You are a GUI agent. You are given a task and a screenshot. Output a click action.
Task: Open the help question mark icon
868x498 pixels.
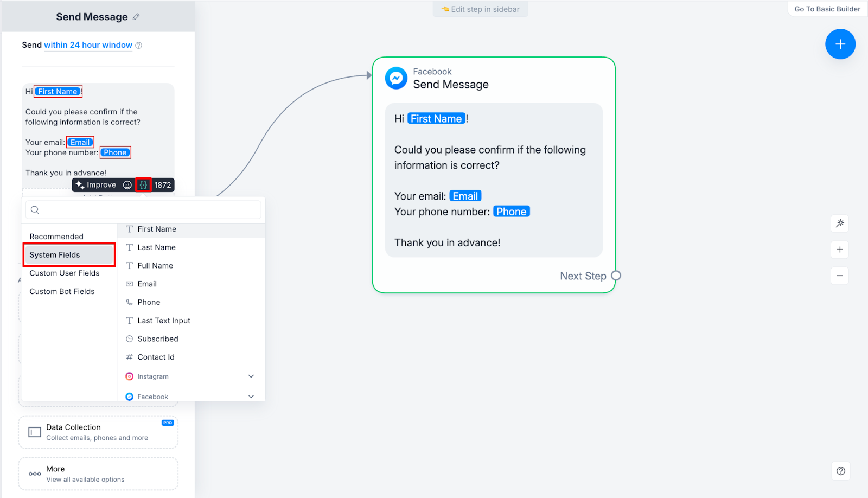tap(840, 471)
